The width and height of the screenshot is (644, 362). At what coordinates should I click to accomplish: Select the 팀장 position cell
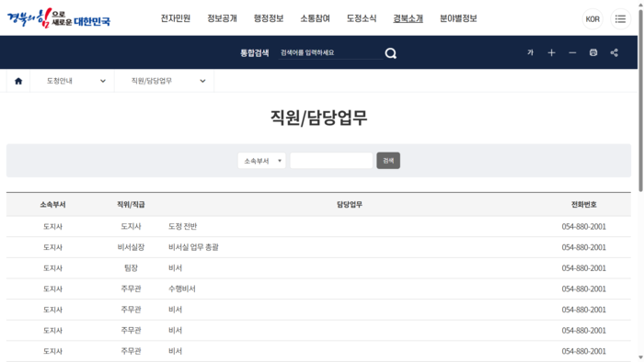pos(131,268)
